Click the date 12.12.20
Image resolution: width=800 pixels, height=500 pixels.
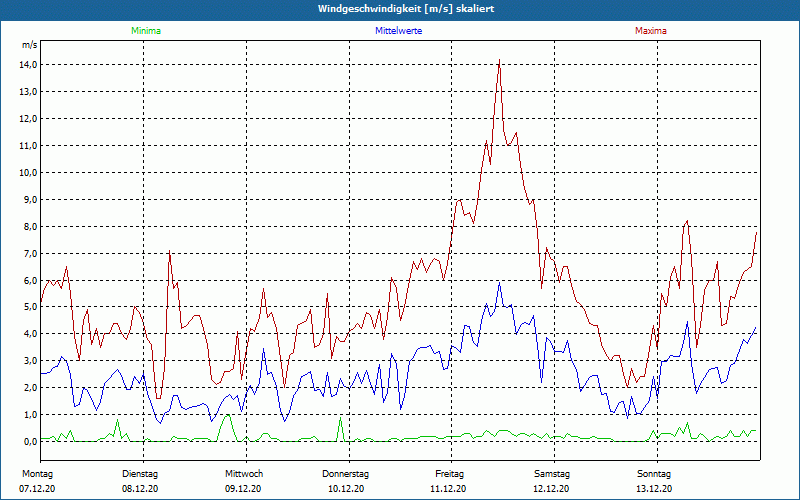pos(551,489)
